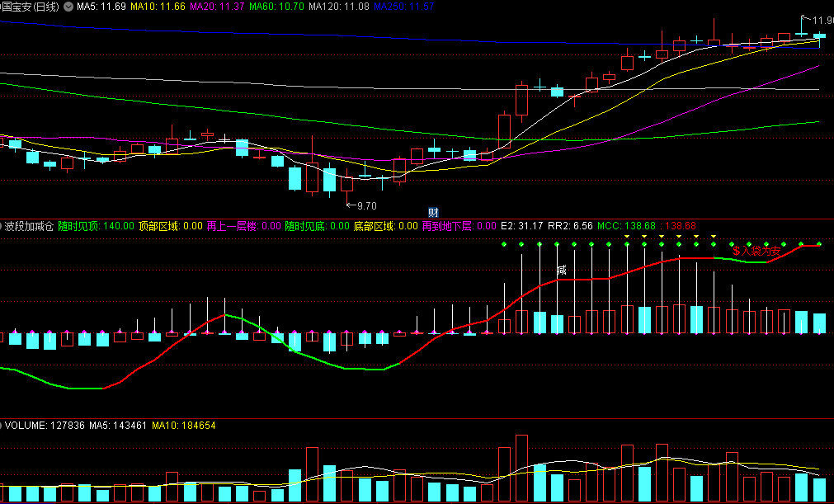Click the RR2: 6.56 readout
The height and width of the screenshot is (504, 834).
click(x=570, y=227)
